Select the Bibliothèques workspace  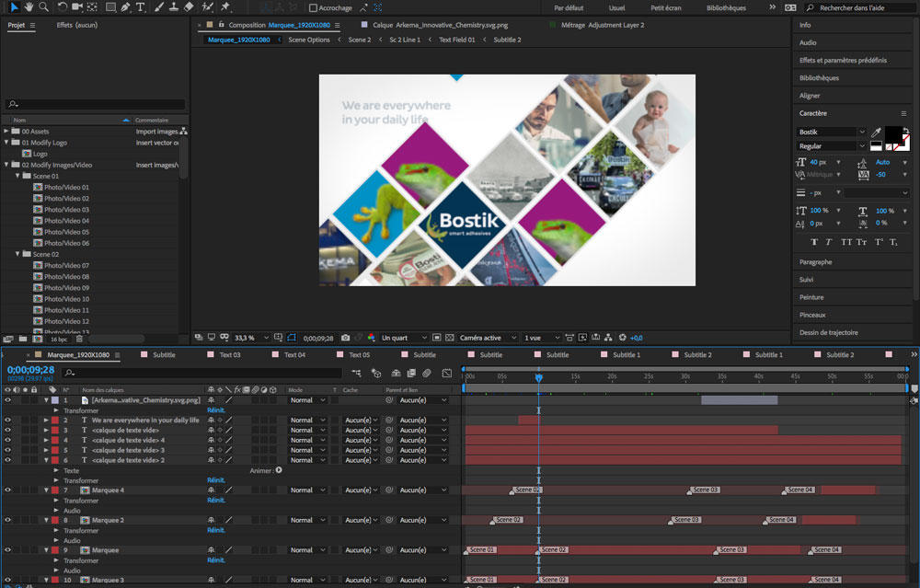point(726,7)
